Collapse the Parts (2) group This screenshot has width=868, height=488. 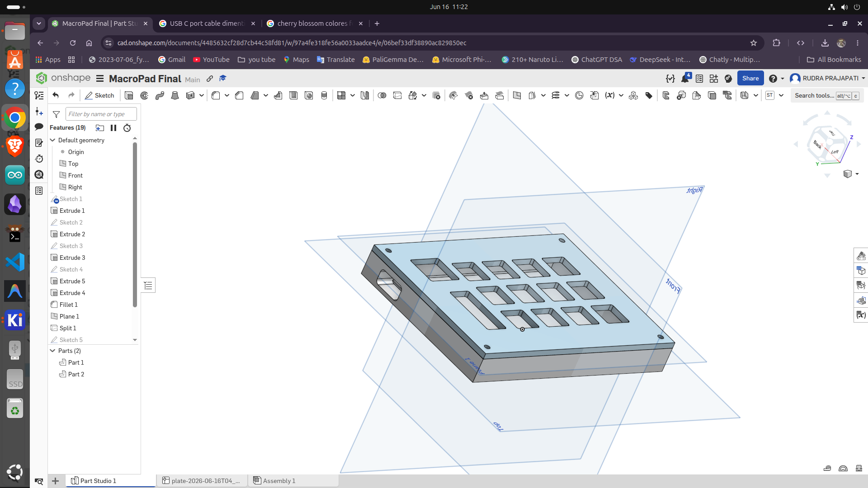[x=53, y=351]
